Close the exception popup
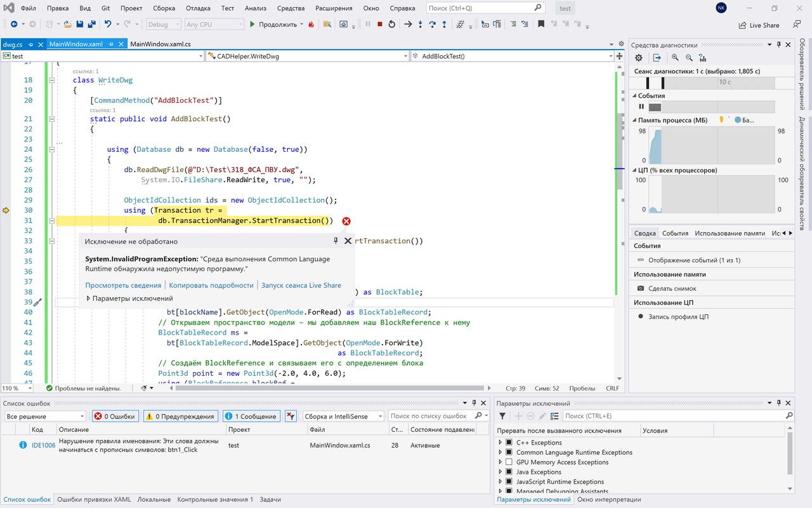 348,241
